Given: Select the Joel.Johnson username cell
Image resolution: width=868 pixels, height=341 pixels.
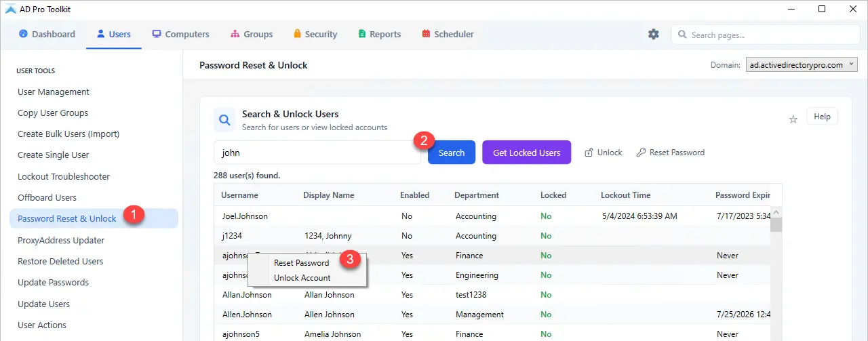Looking at the screenshot, I should (245, 216).
